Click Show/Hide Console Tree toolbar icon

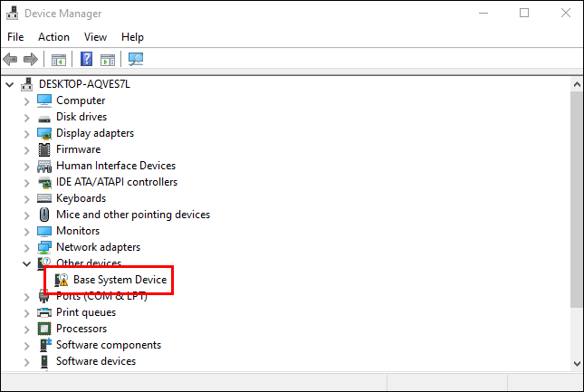click(x=58, y=60)
